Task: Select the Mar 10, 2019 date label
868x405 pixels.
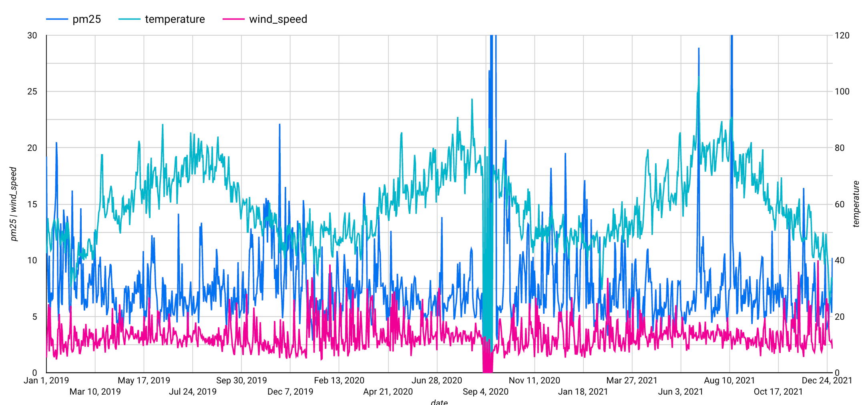Action: coord(95,391)
